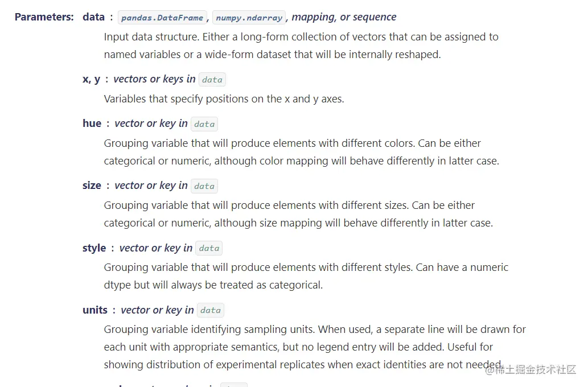Click the 稀土掘金技术社区 watermark

[531, 370]
